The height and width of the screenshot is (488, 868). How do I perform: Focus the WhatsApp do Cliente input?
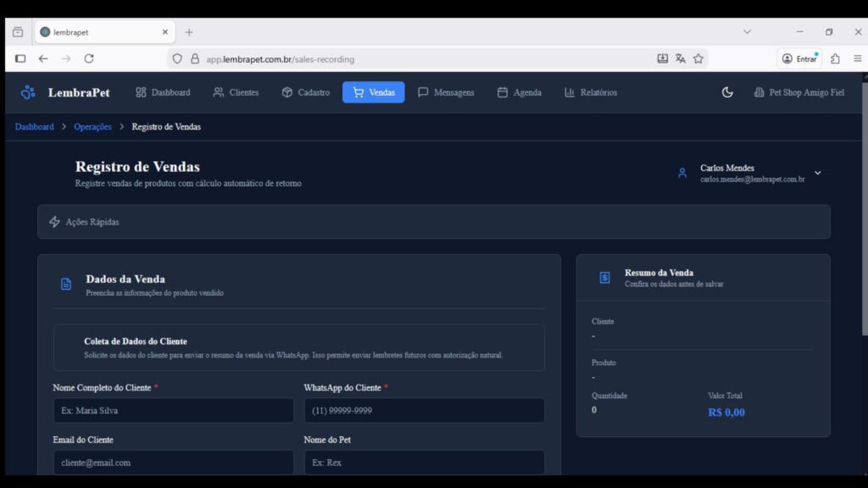click(x=424, y=411)
